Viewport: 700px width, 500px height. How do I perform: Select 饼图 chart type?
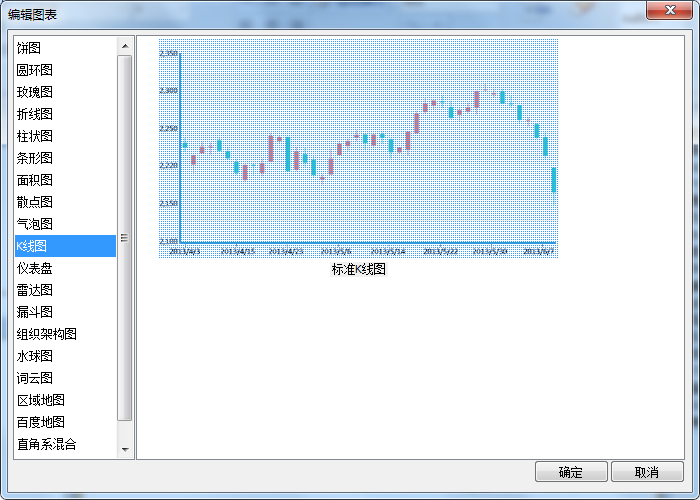click(29, 48)
